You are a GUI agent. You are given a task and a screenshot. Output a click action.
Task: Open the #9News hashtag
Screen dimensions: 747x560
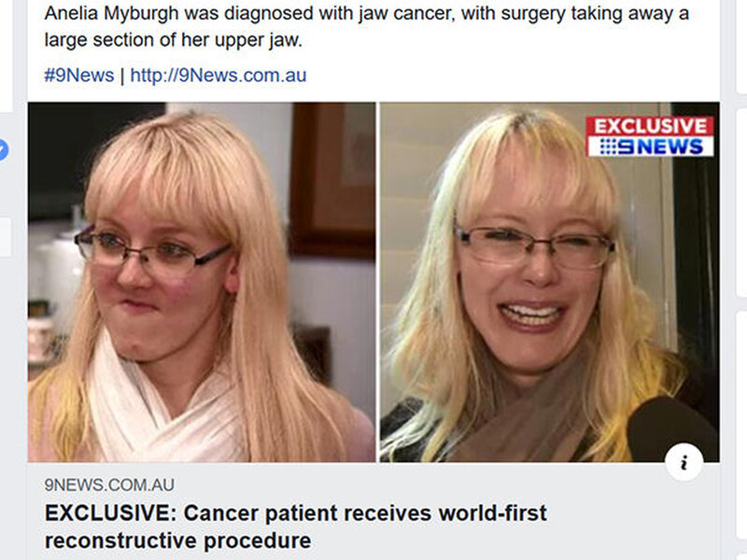pos(79,76)
